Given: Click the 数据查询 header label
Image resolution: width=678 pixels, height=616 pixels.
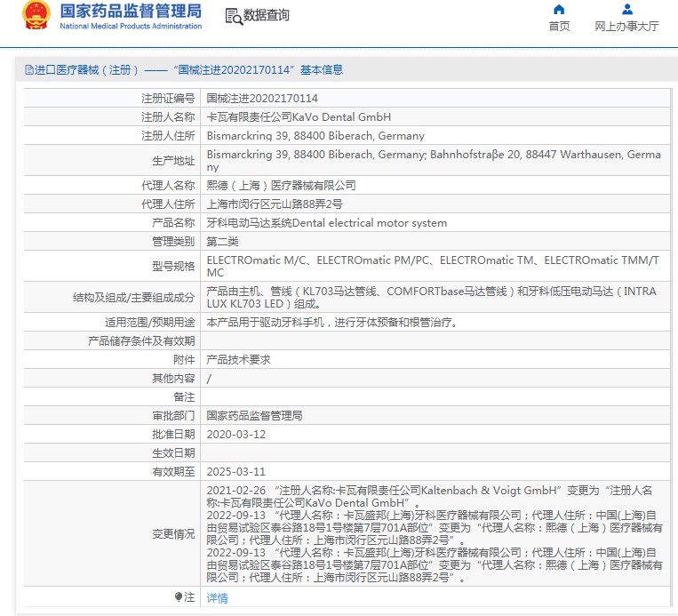Looking at the screenshot, I should coord(266,15).
